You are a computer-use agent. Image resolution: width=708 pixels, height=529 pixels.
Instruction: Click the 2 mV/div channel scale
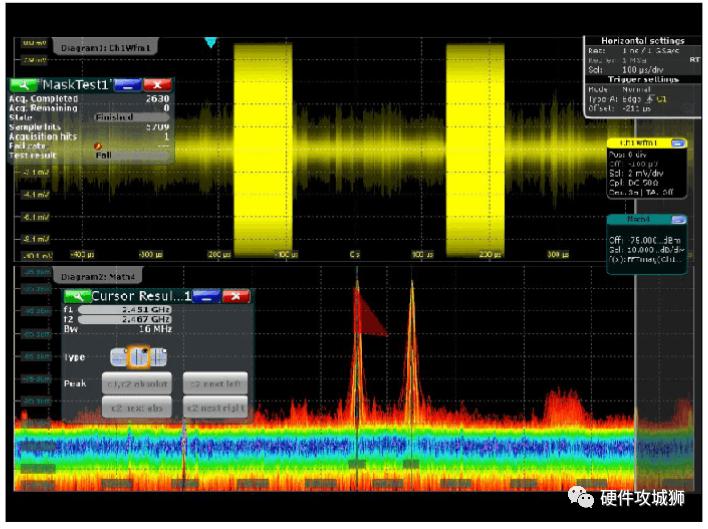(x=644, y=174)
